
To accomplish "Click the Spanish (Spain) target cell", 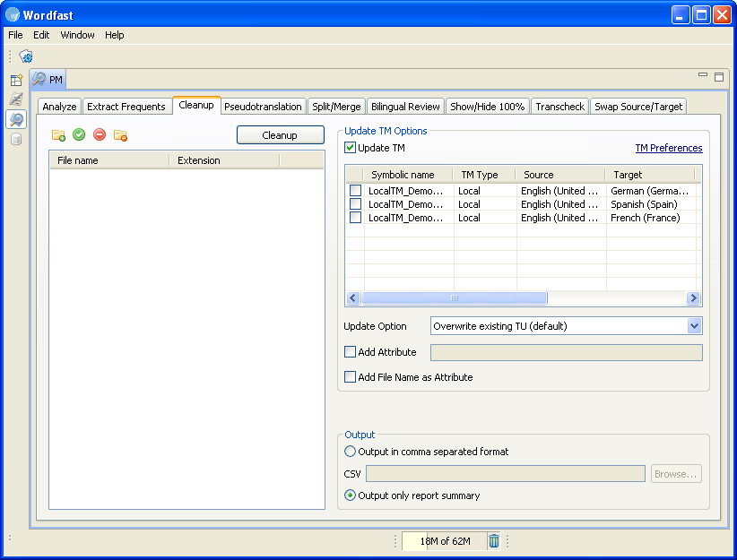I will [x=651, y=204].
